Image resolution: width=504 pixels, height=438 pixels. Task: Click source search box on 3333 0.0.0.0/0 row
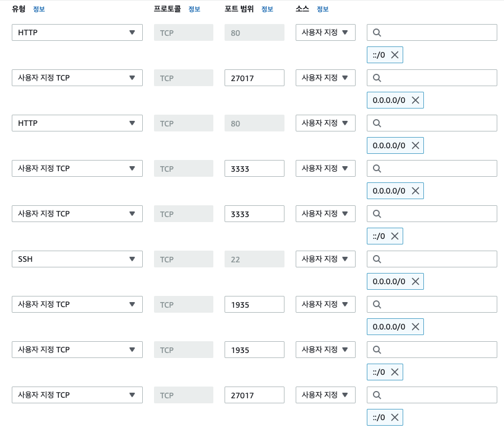pyautogui.click(x=432, y=168)
